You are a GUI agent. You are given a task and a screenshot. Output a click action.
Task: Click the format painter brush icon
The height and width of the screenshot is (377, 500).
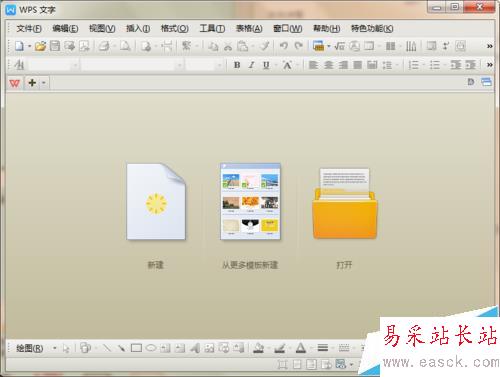(x=264, y=46)
